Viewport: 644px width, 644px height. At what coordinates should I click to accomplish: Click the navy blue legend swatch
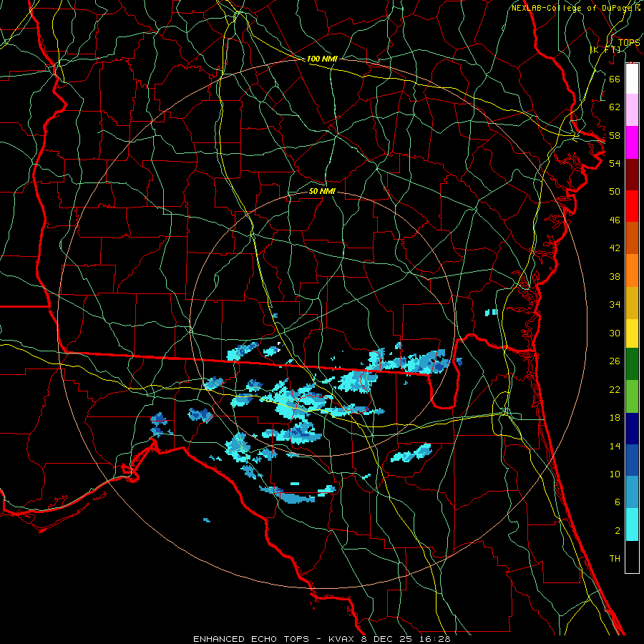632,429
